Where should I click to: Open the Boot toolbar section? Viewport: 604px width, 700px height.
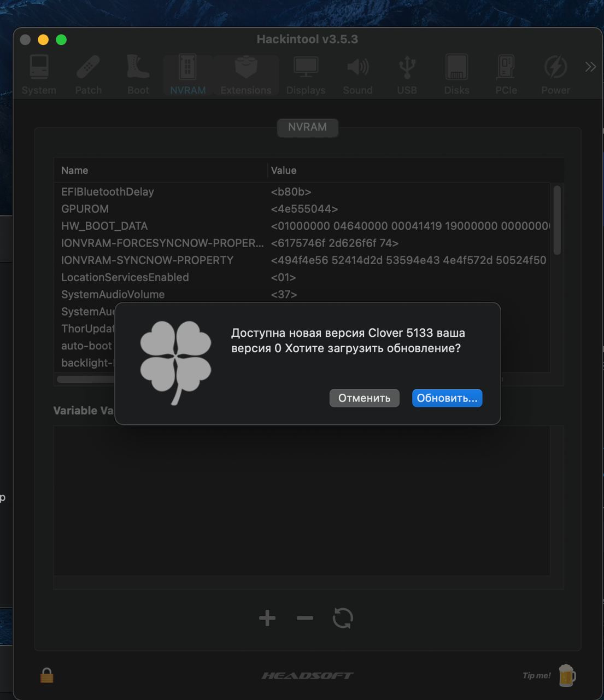click(x=138, y=75)
